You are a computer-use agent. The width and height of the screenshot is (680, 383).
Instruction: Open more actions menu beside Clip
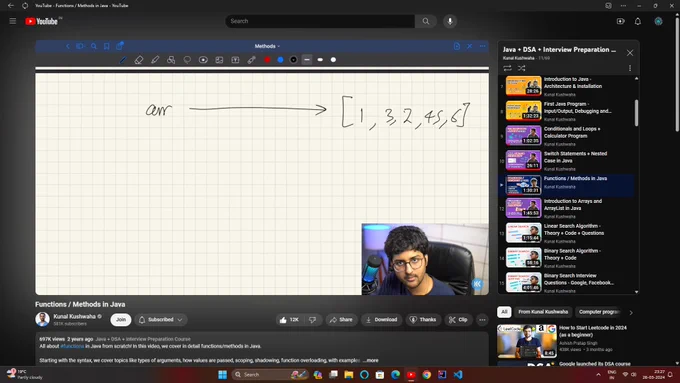(482, 320)
